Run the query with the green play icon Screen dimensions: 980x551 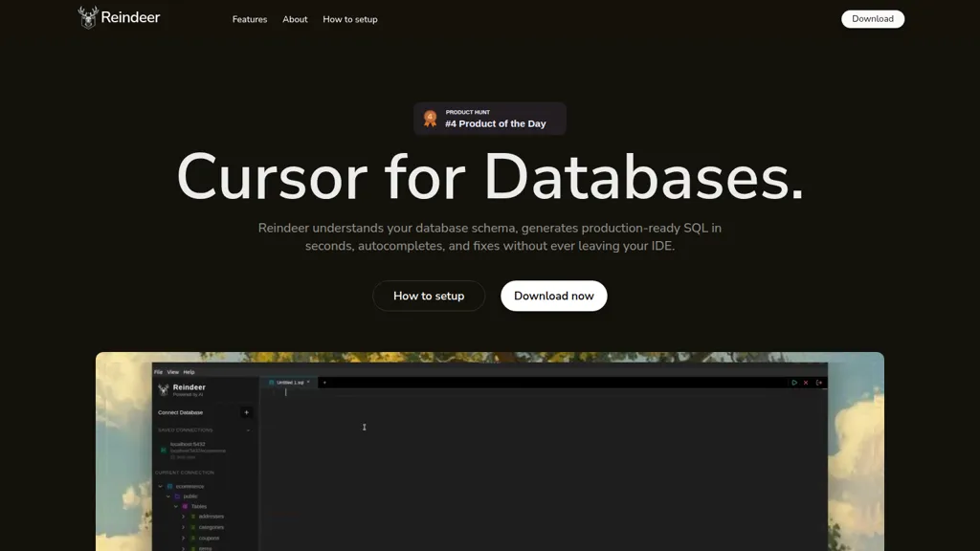tap(793, 383)
